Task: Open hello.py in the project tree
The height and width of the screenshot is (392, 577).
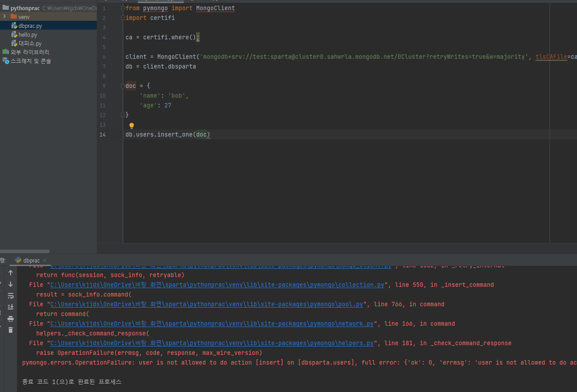Action: click(27, 34)
